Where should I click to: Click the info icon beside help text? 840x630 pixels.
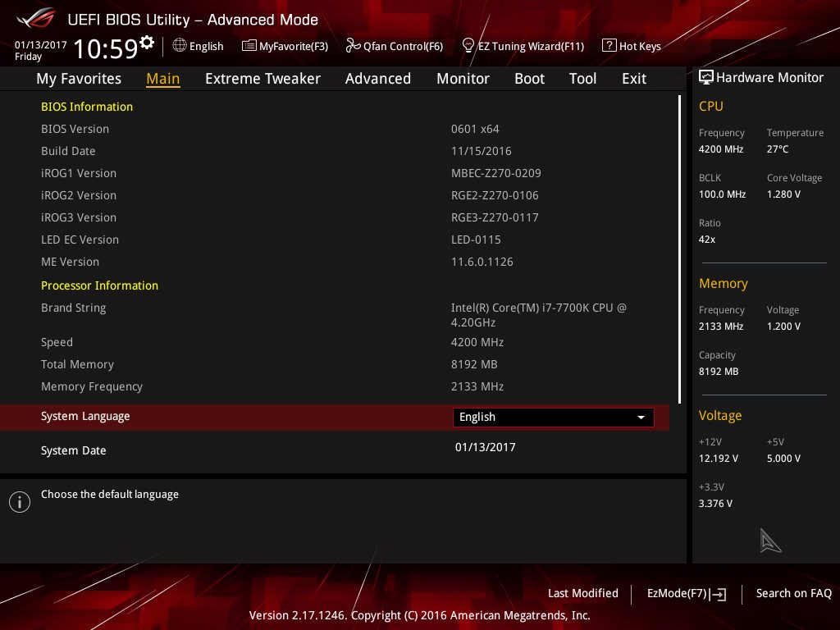20,502
